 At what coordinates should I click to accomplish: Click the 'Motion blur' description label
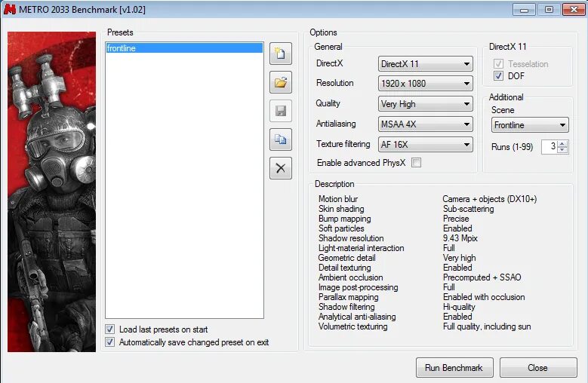tap(338, 199)
